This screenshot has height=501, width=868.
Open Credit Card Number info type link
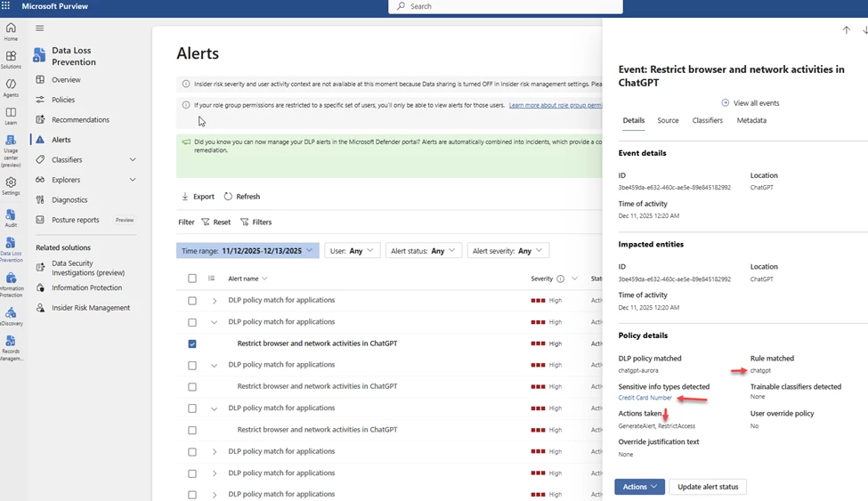(645, 398)
